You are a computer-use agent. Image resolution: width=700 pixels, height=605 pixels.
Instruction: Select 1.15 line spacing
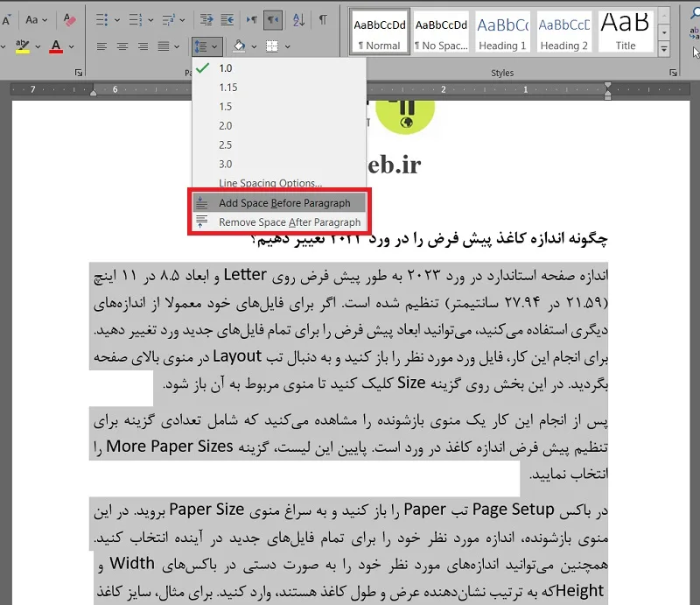point(279,88)
